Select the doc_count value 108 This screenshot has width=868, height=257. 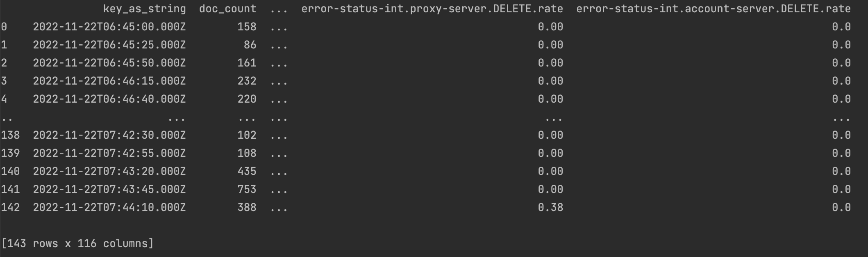click(247, 153)
